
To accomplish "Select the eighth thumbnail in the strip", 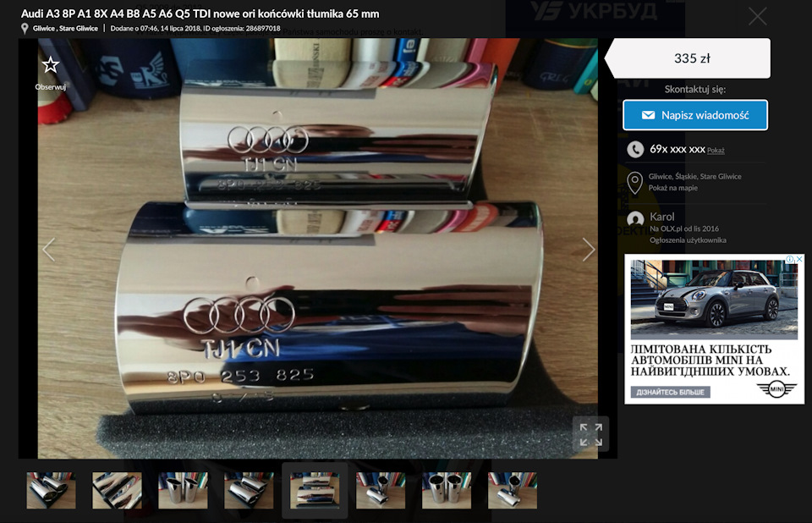I will click(x=513, y=490).
